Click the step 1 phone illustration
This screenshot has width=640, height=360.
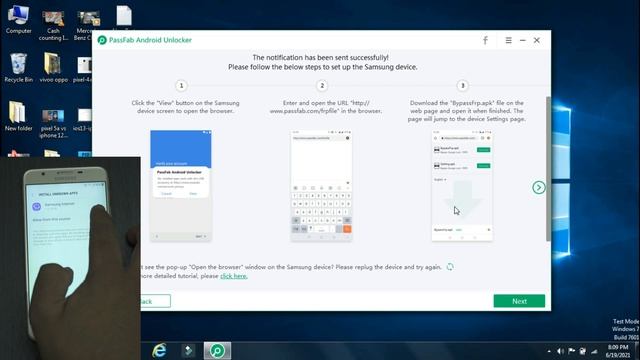181,186
